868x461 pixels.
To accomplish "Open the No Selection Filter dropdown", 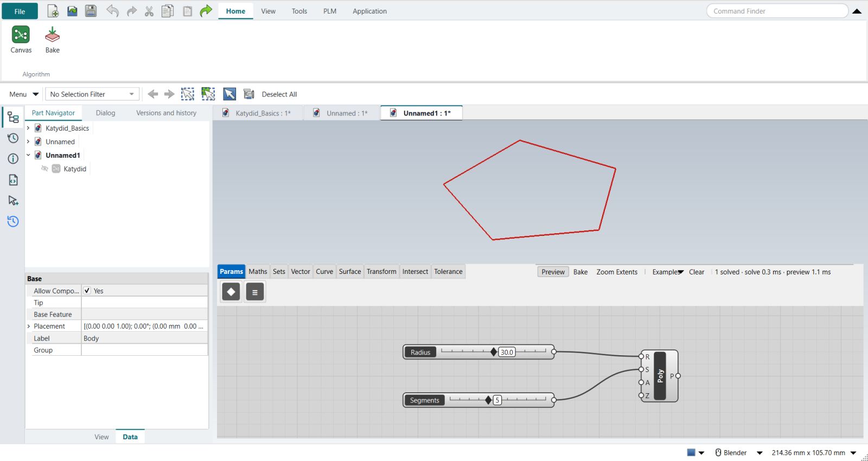I will (92, 94).
